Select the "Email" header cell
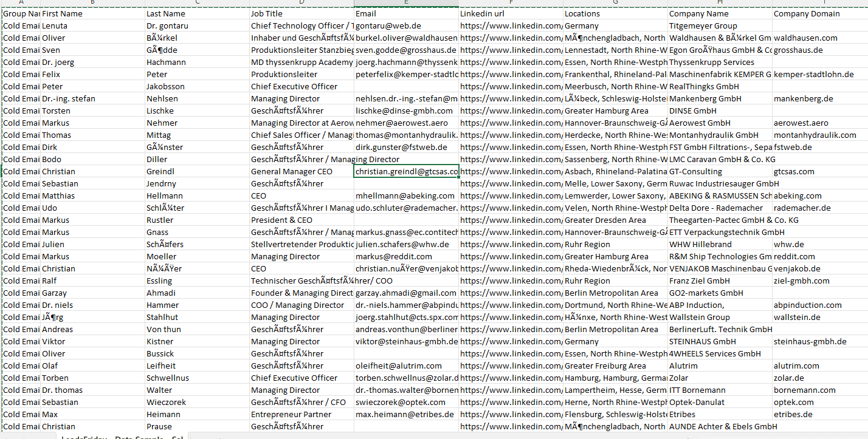 pos(406,13)
